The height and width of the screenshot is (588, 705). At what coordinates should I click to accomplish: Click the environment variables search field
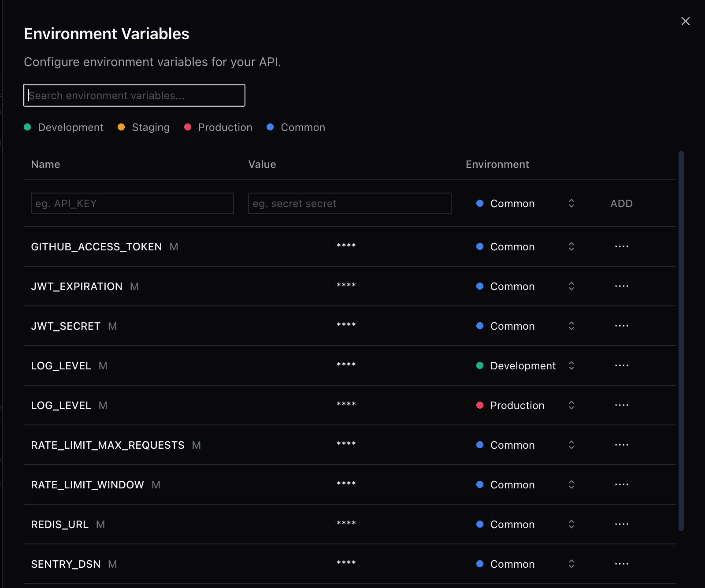point(134,95)
